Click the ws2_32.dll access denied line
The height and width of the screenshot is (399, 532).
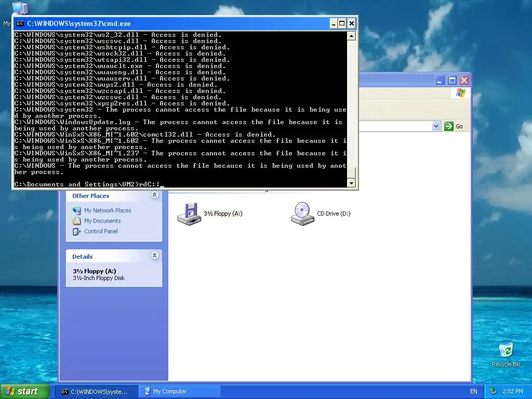(118, 35)
